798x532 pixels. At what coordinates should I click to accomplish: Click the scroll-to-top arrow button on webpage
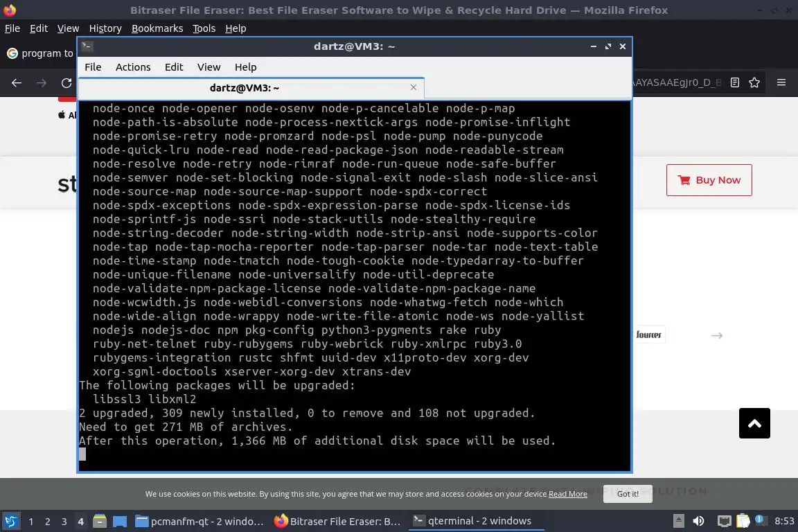[754, 423]
